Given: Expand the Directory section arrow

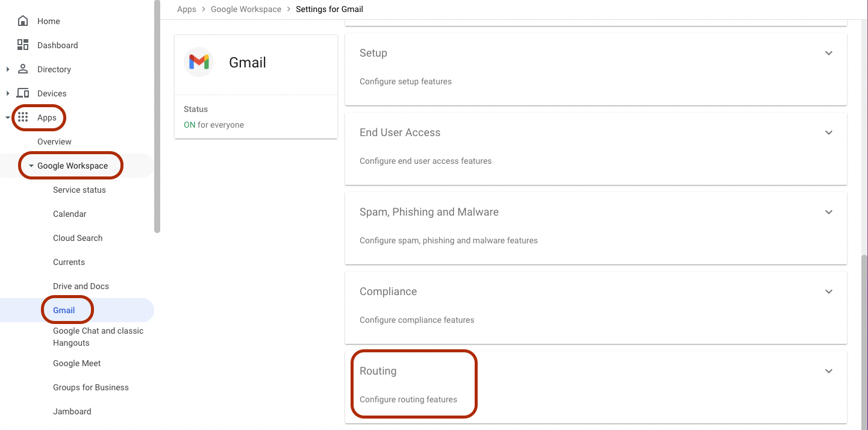Looking at the screenshot, I should click(x=7, y=69).
